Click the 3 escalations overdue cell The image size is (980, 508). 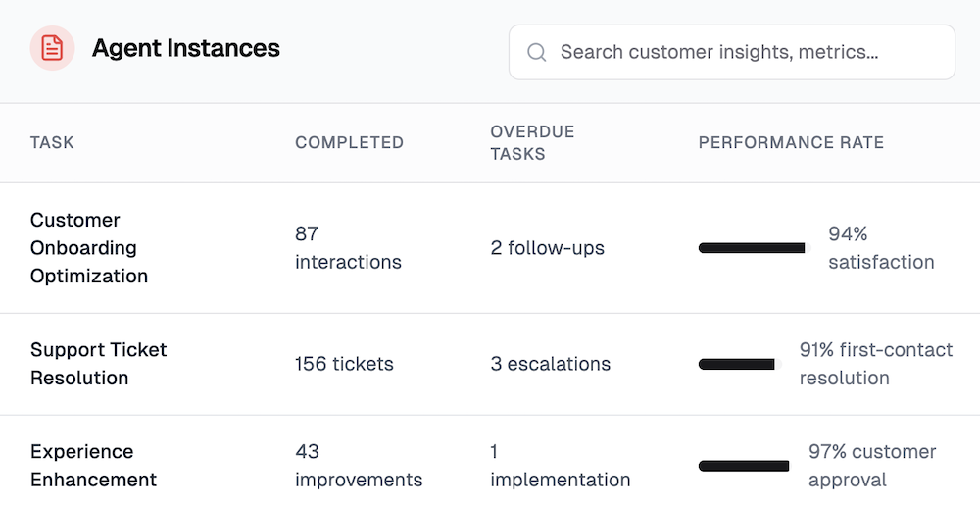click(x=551, y=364)
